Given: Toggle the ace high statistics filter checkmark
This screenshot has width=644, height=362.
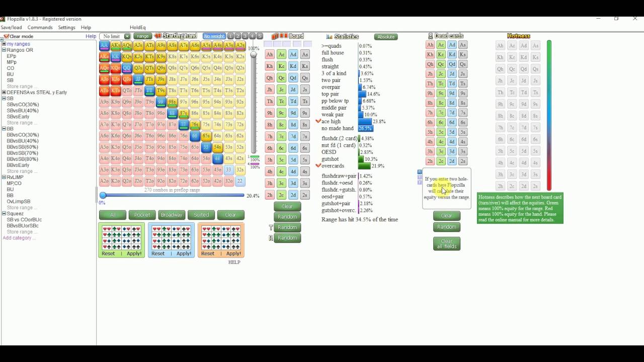Looking at the screenshot, I should (318, 121).
